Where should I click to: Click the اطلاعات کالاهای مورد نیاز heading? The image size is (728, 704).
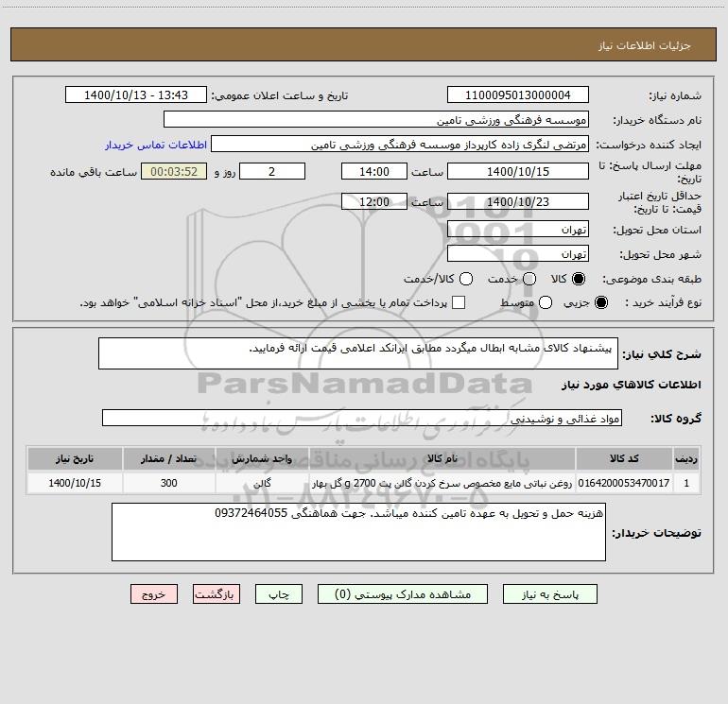(632, 385)
